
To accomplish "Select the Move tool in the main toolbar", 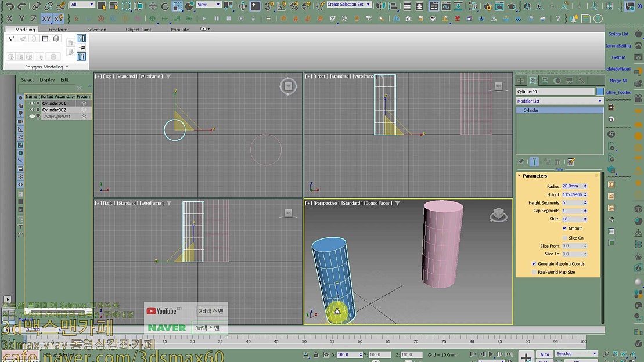I will tap(152, 6).
